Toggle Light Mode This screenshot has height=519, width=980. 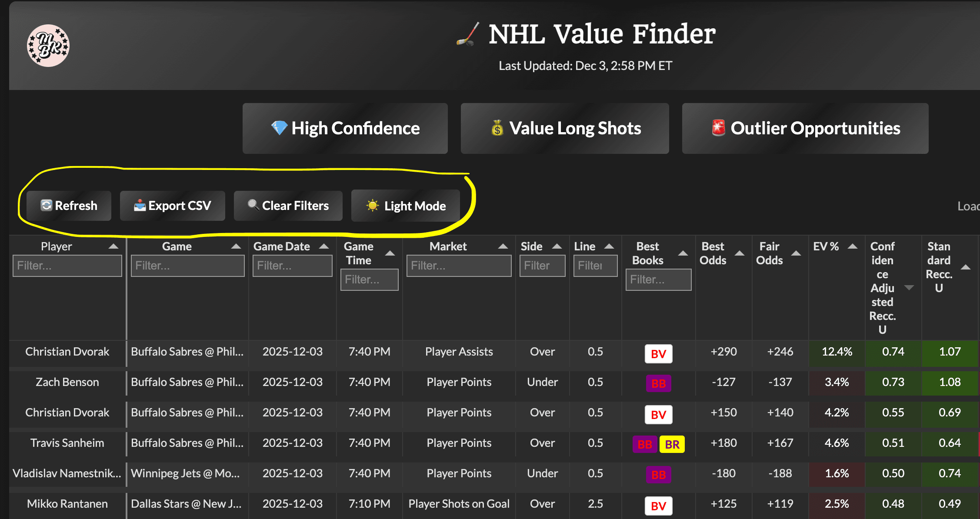pos(406,206)
